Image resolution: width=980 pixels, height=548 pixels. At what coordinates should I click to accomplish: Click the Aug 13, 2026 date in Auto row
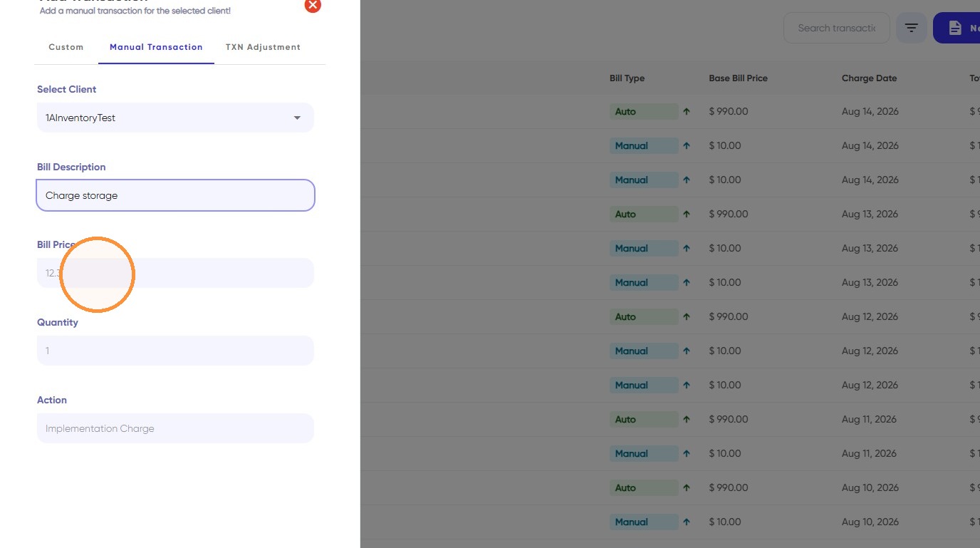pos(870,214)
